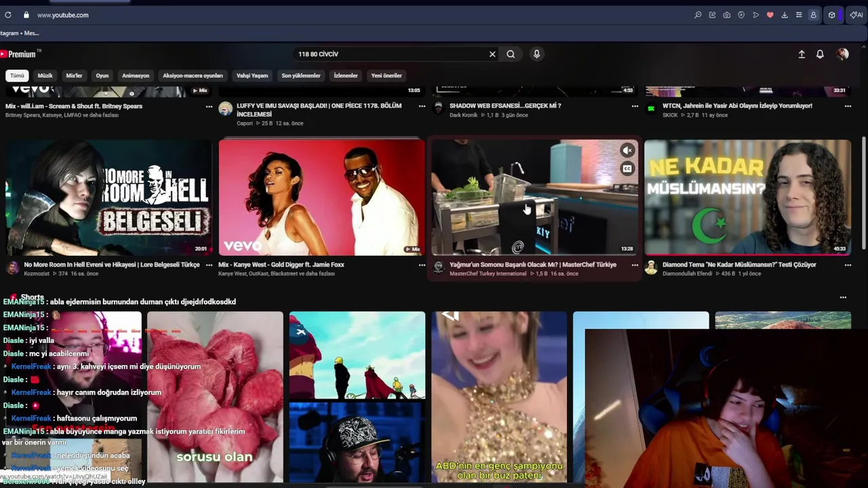Select the Aksiyon-macera oyunları chip

(x=193, y=76)
